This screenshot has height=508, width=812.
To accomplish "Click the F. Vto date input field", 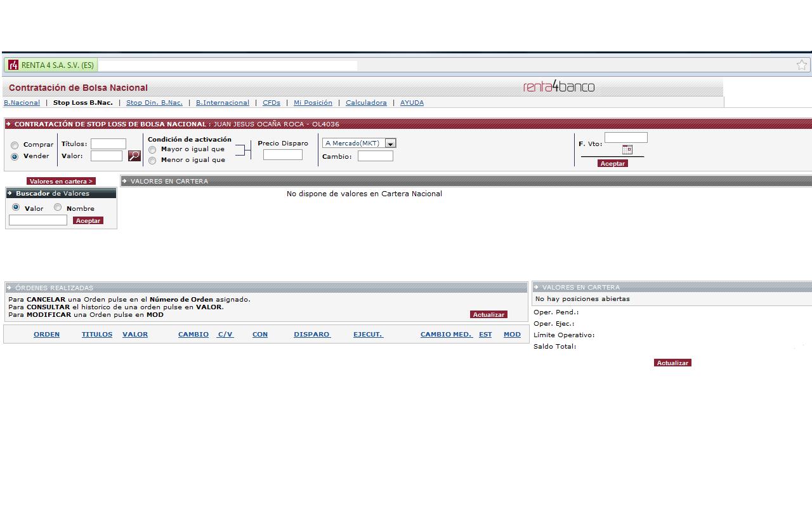I will coord(626,137).
